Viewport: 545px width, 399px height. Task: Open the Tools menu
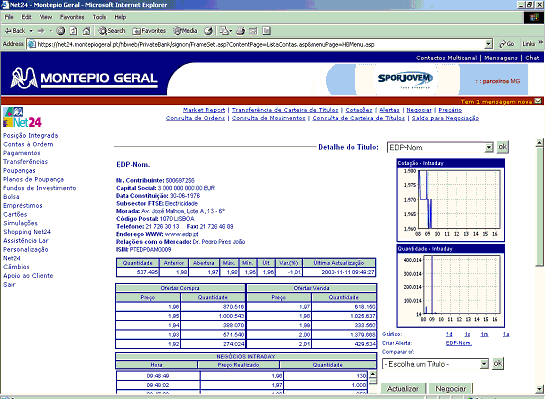tap(99, 17)
